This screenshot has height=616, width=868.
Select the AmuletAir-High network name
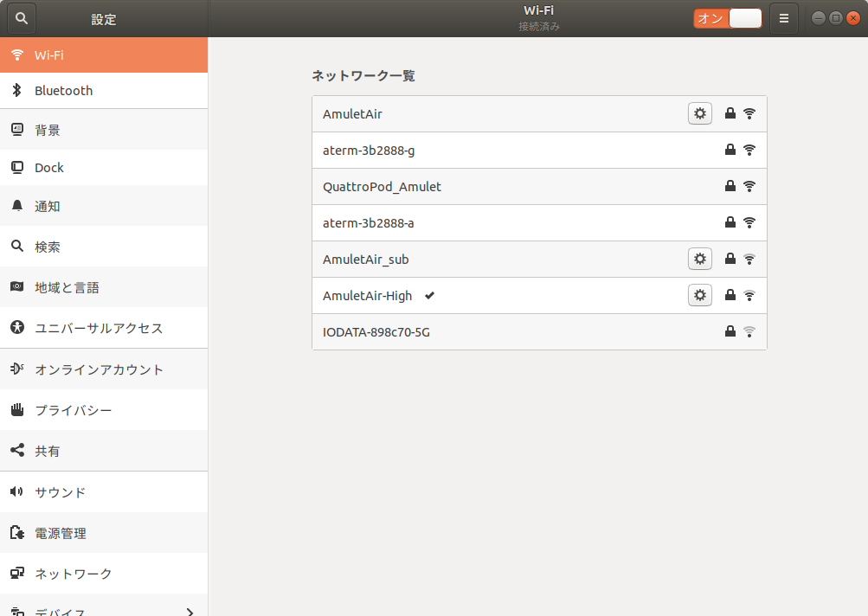click(x=368, y=296)
